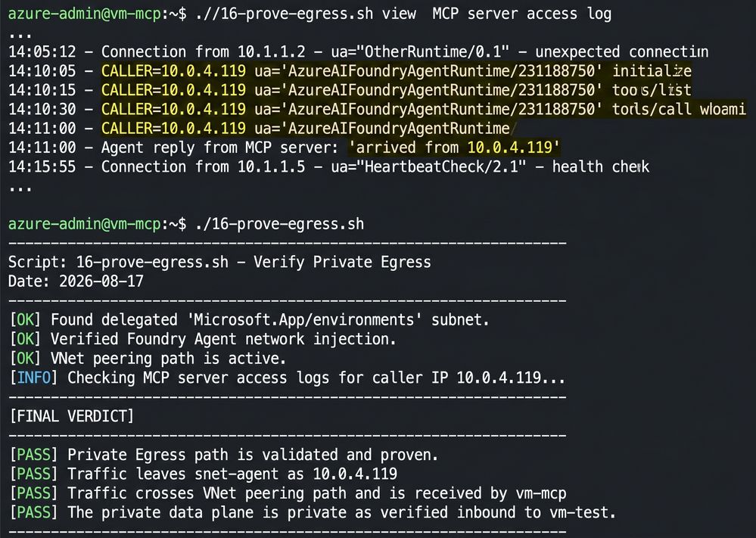Screen dimensions: 756x538
Task: Click 'Verified Foundry Agent network injection' line
Action: (x=203, y=339)
